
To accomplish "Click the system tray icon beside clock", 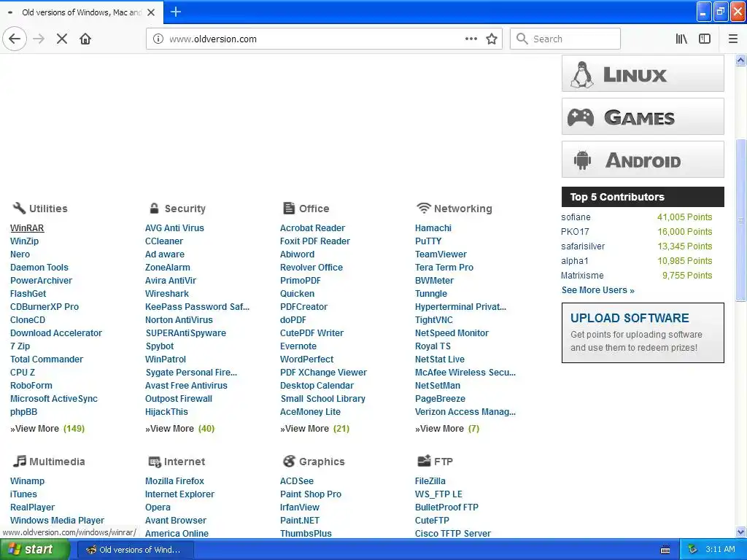I will click(x=693, y=550).
